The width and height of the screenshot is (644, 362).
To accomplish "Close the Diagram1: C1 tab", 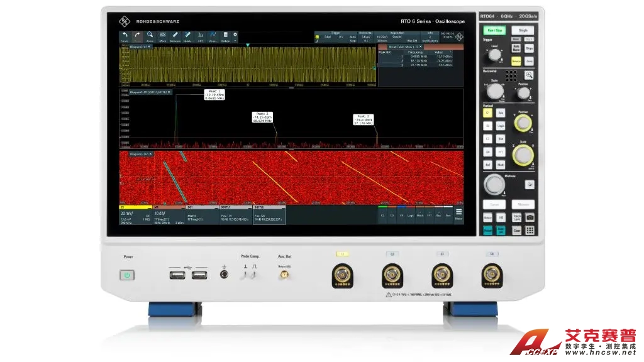I will tap(150, 47).
